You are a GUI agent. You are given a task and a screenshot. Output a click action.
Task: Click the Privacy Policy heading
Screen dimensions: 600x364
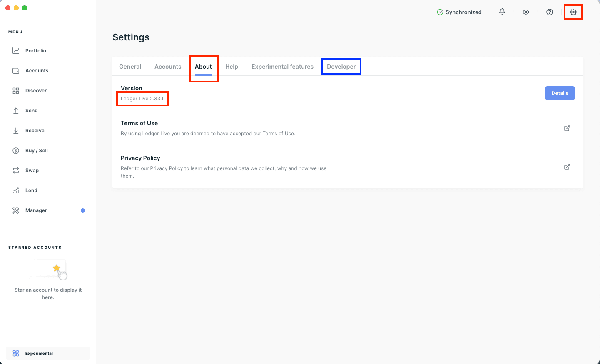coord(140,158)
